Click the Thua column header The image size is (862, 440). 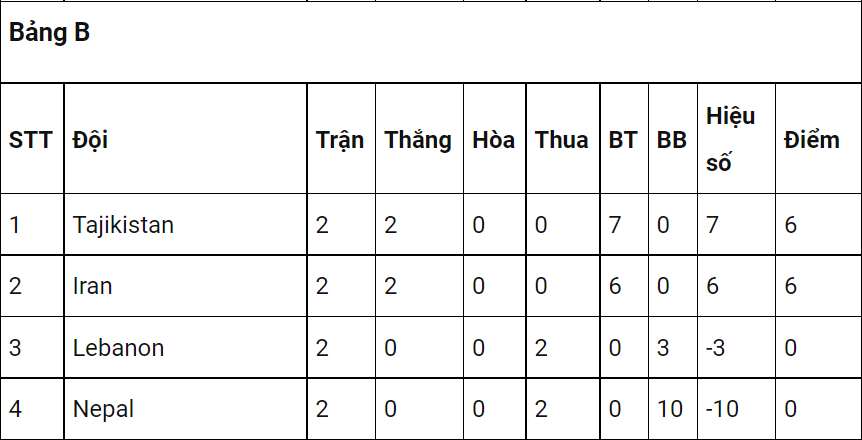tap(562, 140)
